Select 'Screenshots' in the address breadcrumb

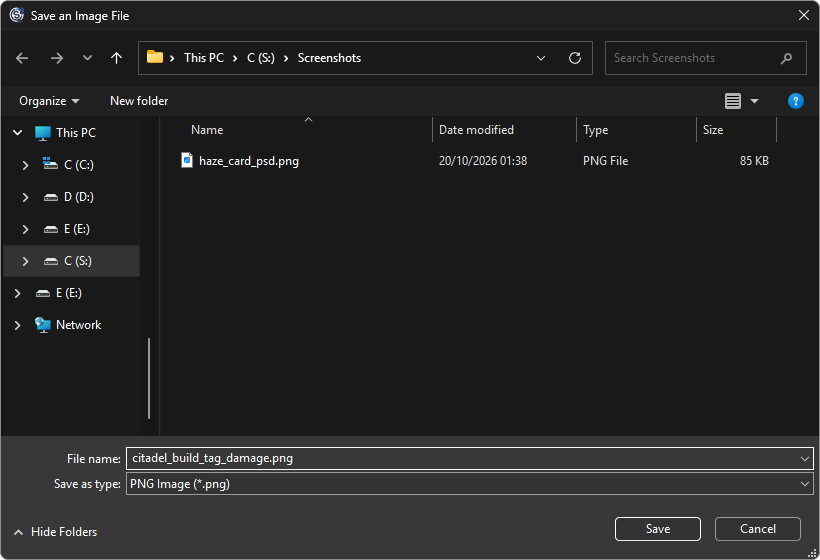(329, 58)
